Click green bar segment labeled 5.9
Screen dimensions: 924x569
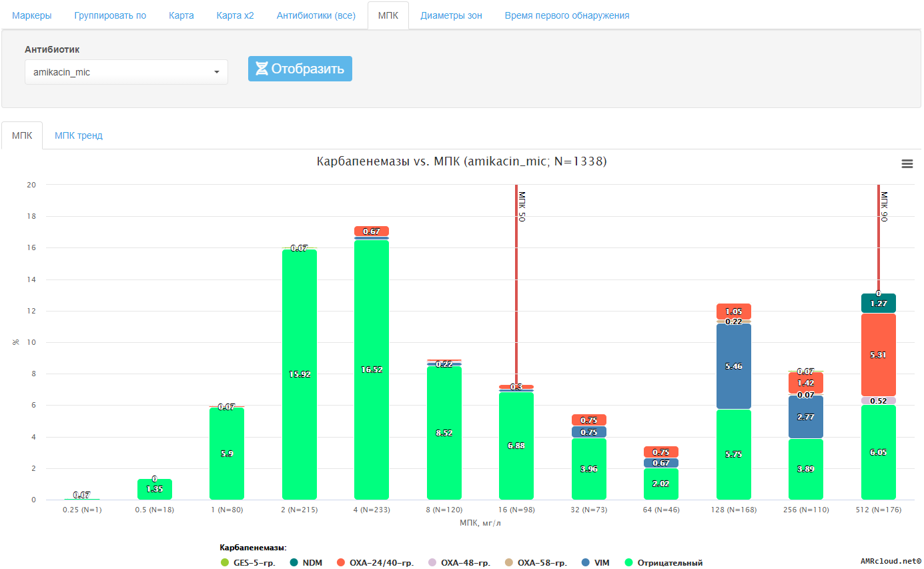[227, 454]
